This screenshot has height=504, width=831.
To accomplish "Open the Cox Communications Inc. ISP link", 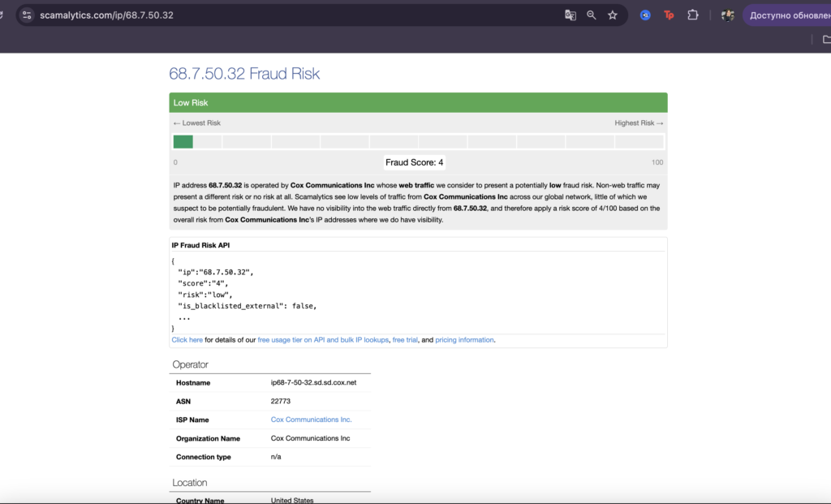I will coord(311,420).
